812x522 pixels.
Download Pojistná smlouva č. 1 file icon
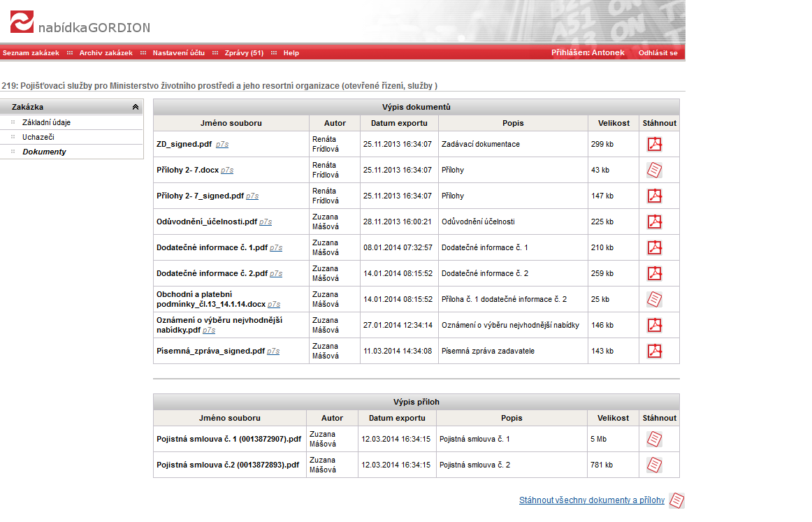point(654,439)
